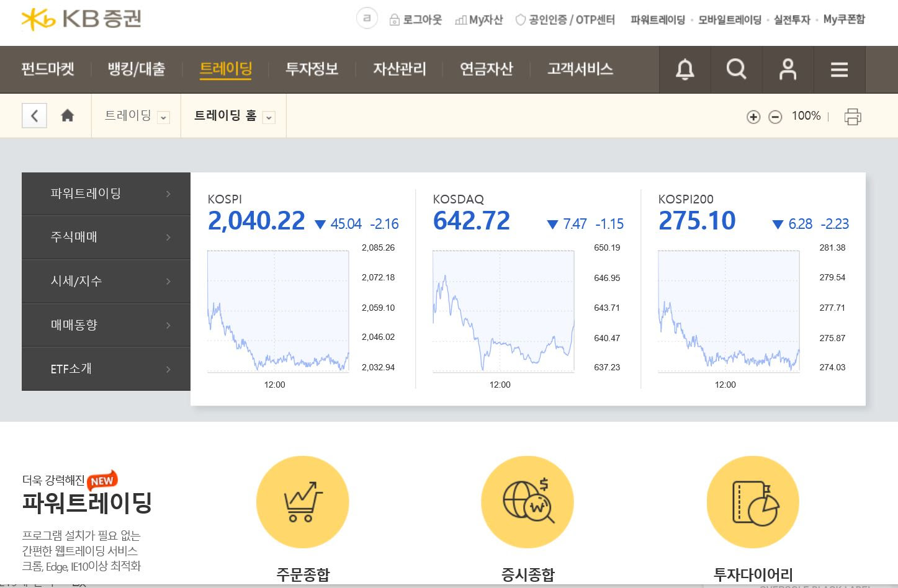Open My자산 link
898x588 pixels.
(478, 20)
